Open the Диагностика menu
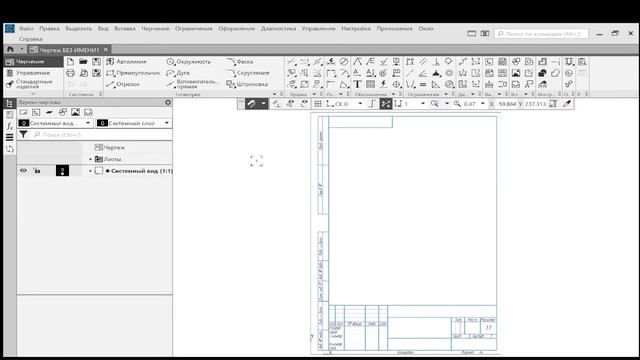640x360 pixels. point(278,29)
